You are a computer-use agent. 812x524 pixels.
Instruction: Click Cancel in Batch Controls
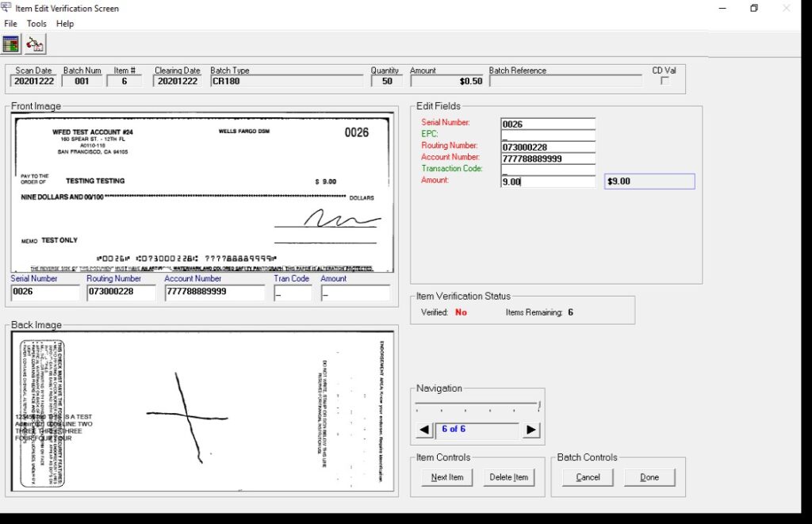(587, 477)
